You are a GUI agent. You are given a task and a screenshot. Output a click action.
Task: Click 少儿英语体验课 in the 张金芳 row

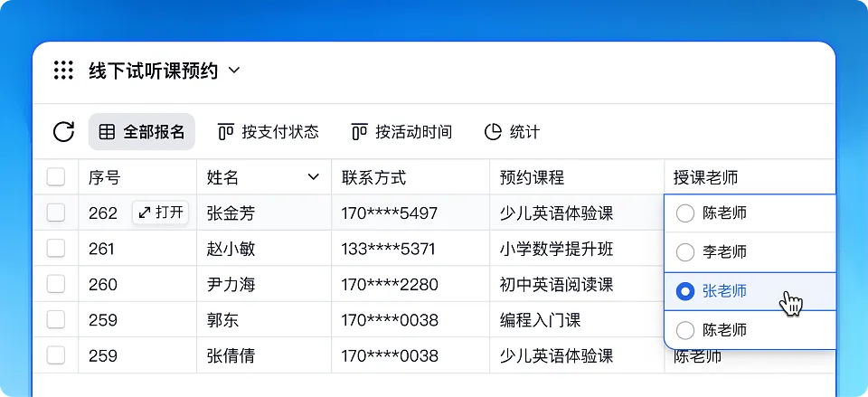coord(556,213)
